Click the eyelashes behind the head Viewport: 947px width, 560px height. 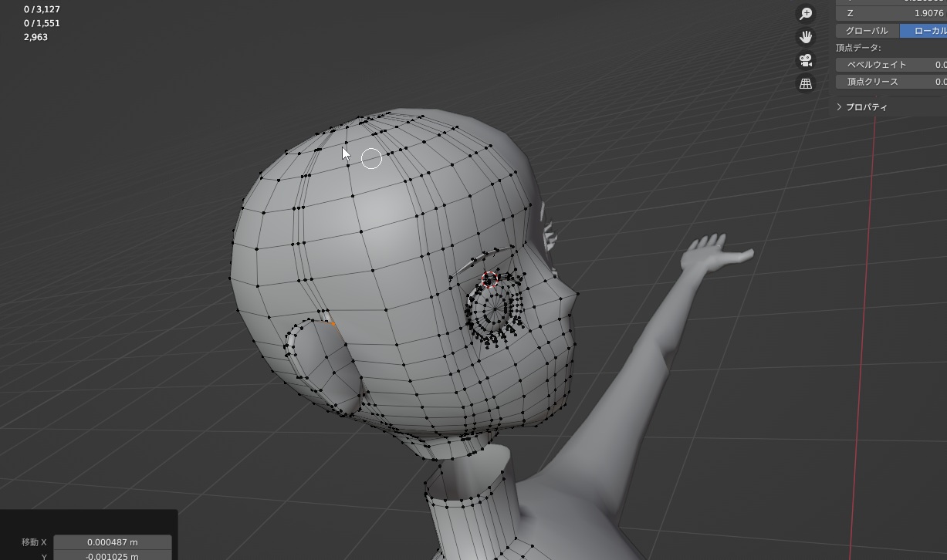[x=550, y=230]
